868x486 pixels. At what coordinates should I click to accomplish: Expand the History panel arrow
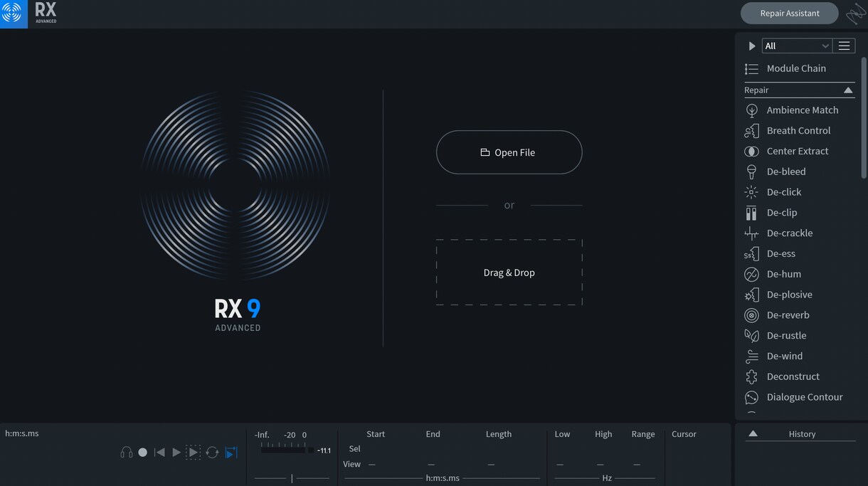coord(753,433)
